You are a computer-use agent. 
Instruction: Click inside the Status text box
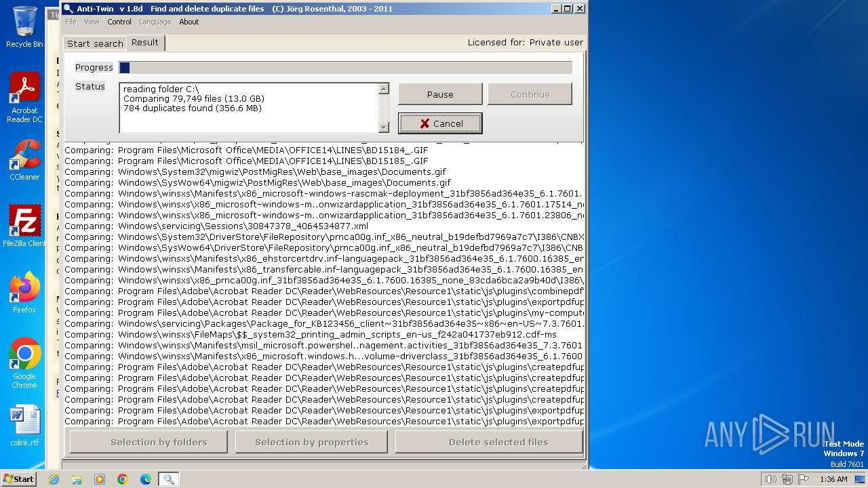click(x=249, y=108)
